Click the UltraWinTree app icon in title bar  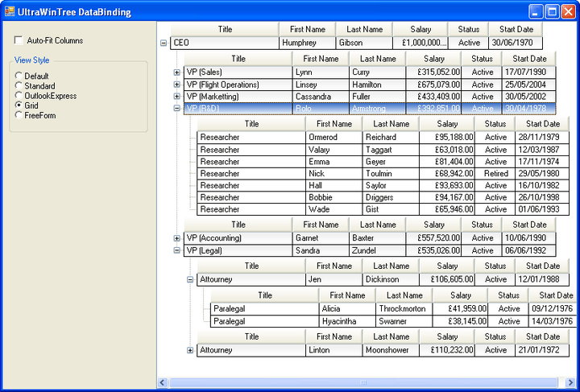[x=10, y=12]
